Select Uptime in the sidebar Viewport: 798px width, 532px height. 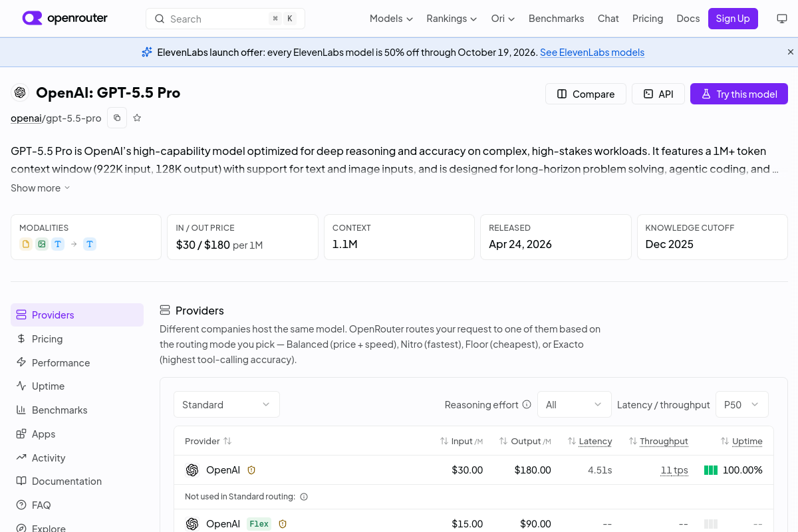[x=77, y=386]
